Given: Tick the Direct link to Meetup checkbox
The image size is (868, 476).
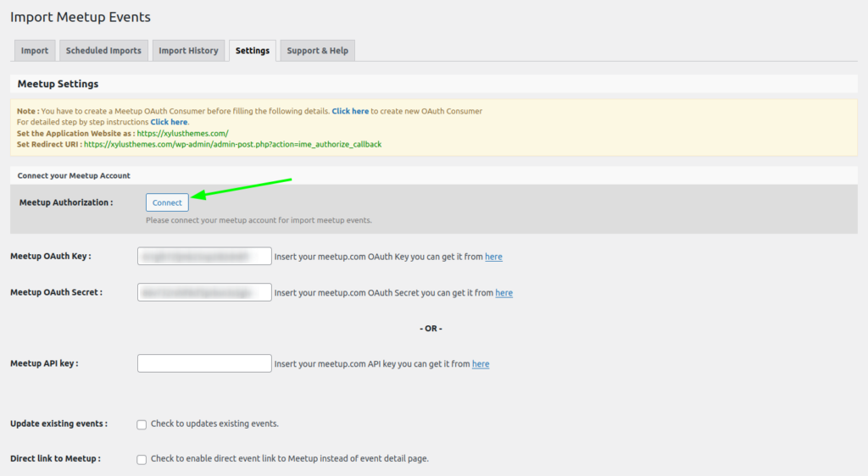Looking at the screenshot, I should 142,459.
